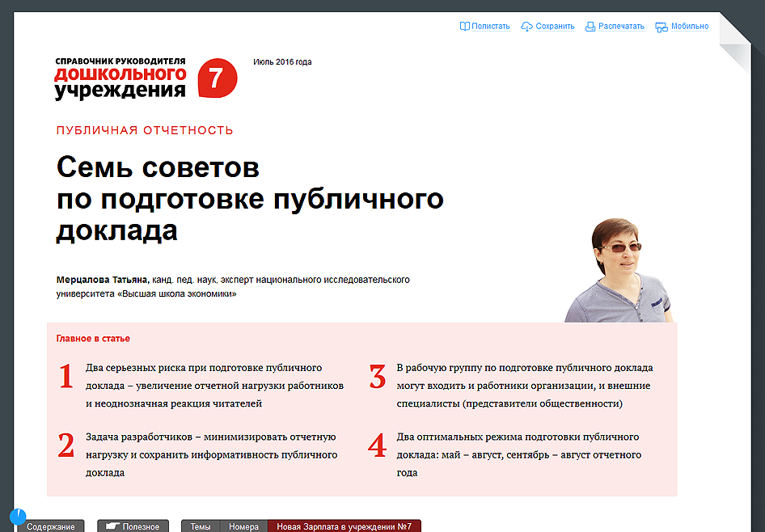Screen dimensions: 765x532
Task: Click the red issue number 7 badge
Action: [x=217, y=78]
